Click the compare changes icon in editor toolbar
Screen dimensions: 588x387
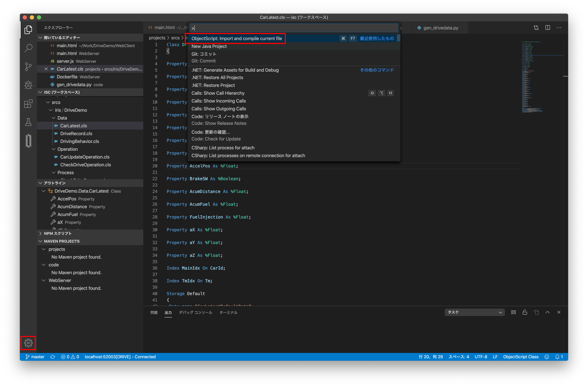coord(536,28)
